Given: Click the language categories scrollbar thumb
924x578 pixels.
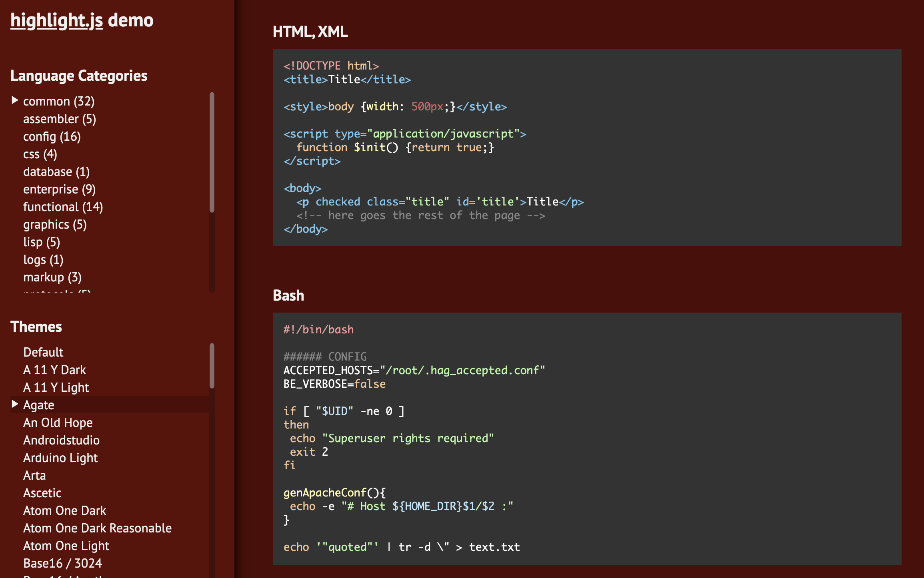Looking at the screenshot, I should click(x=212, y=152).
